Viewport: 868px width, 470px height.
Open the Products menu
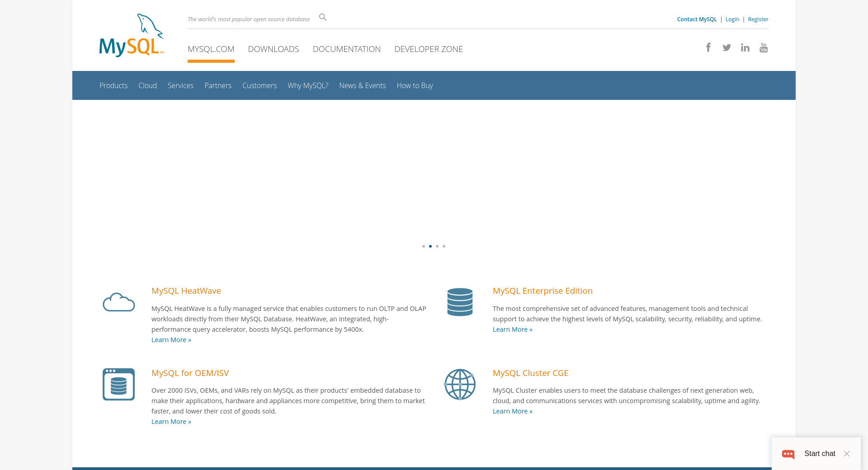click(113, 85)
